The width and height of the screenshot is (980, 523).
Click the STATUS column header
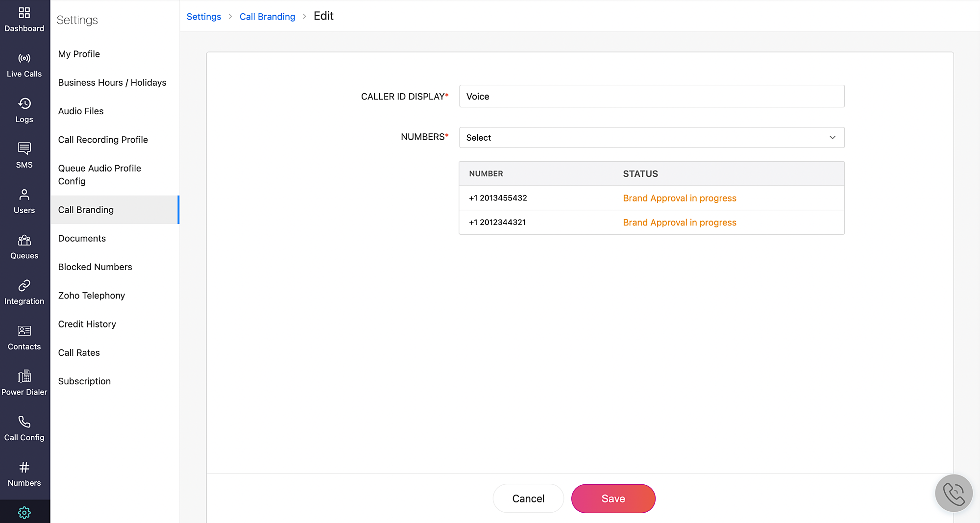(640, 174)
